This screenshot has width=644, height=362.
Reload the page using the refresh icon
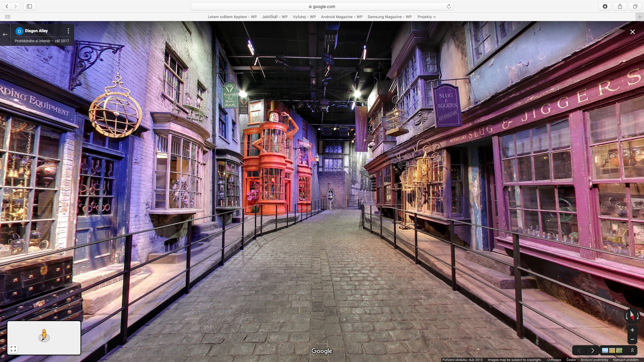[449, 6]
